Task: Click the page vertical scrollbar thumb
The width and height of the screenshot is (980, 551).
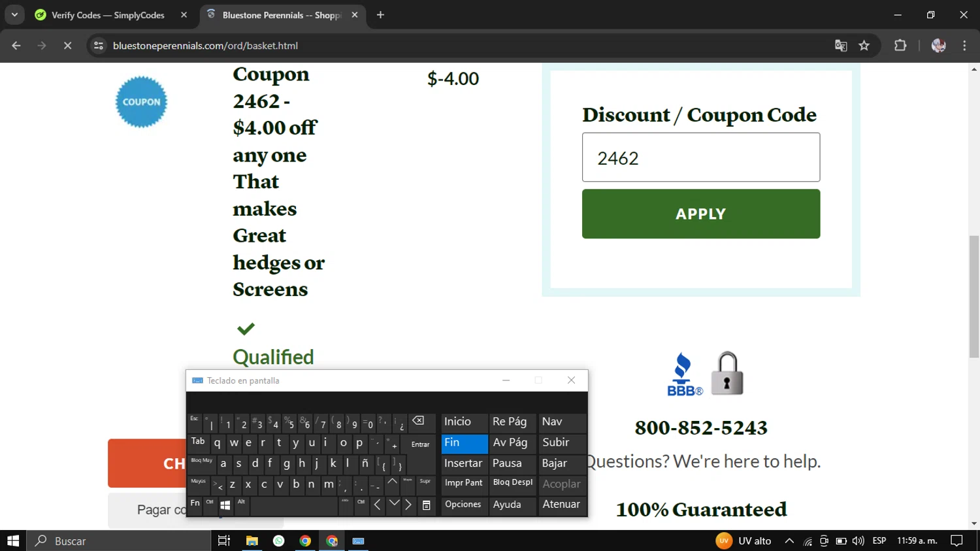Action: click(974, 296)
